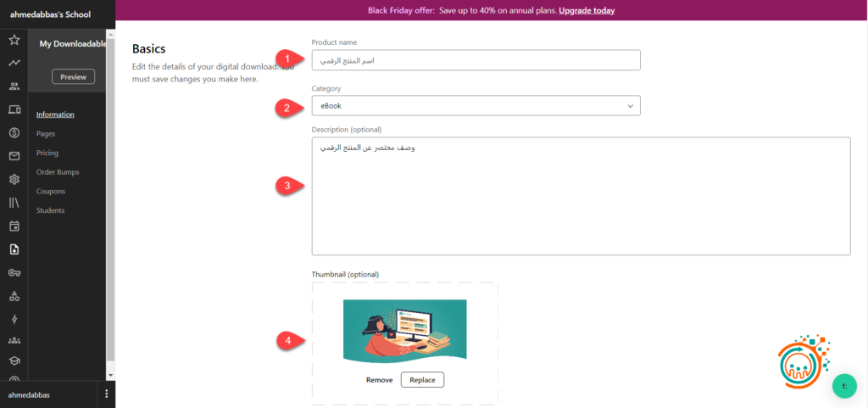Open the settings gear icon
The height and width of the screenshot is (408, 868).
click(14, 179)
